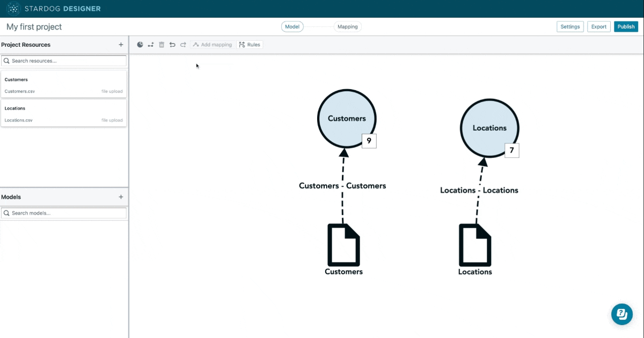
Task: Open the Rules panel
Action: [x=250, y=45]
